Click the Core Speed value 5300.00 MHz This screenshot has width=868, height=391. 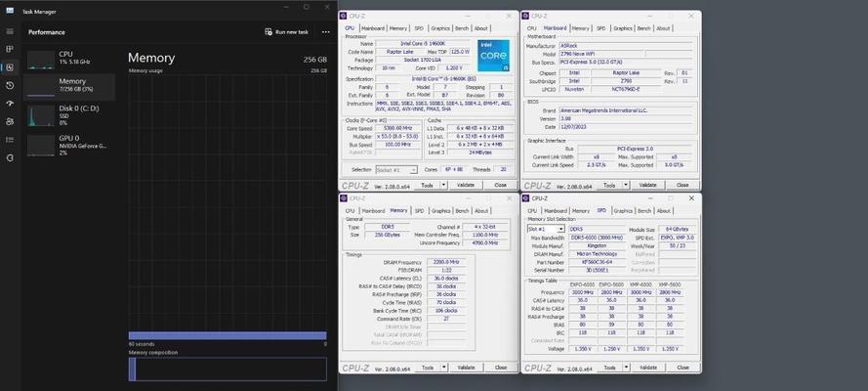(x=399, y=128)
